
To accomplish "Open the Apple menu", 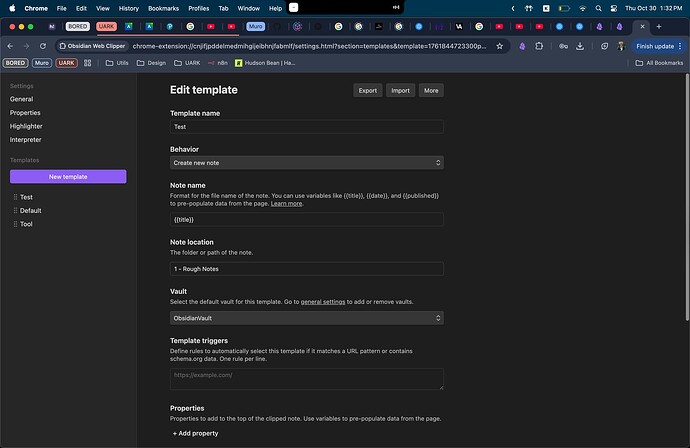I will pyautogui.click(x=12, y=8).
